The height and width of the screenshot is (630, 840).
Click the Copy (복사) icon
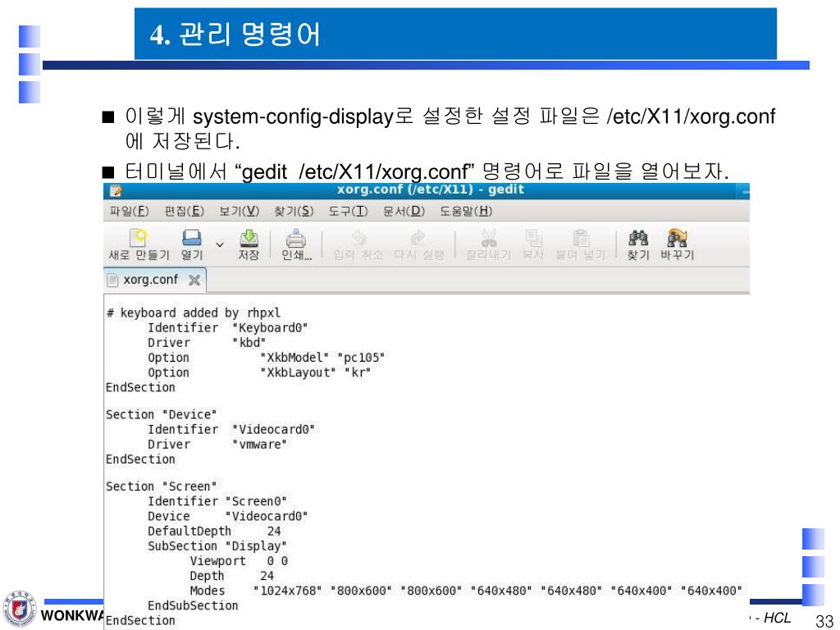pos(533,238)
